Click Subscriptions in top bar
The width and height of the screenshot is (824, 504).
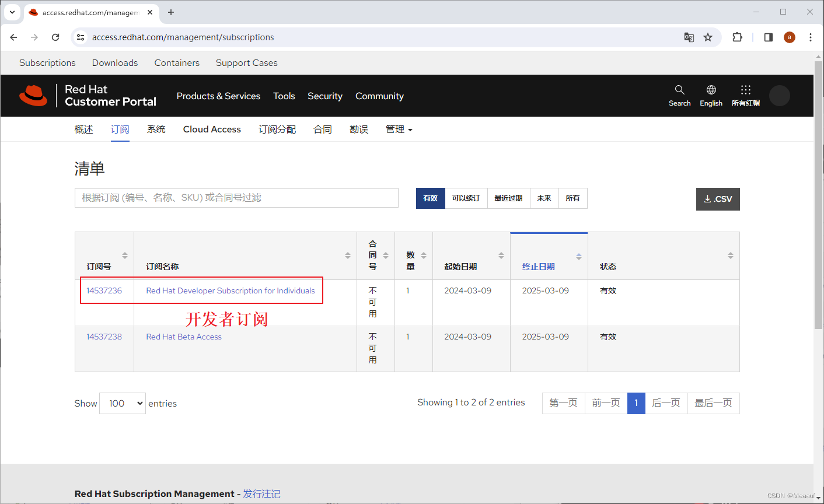point(47,63)
